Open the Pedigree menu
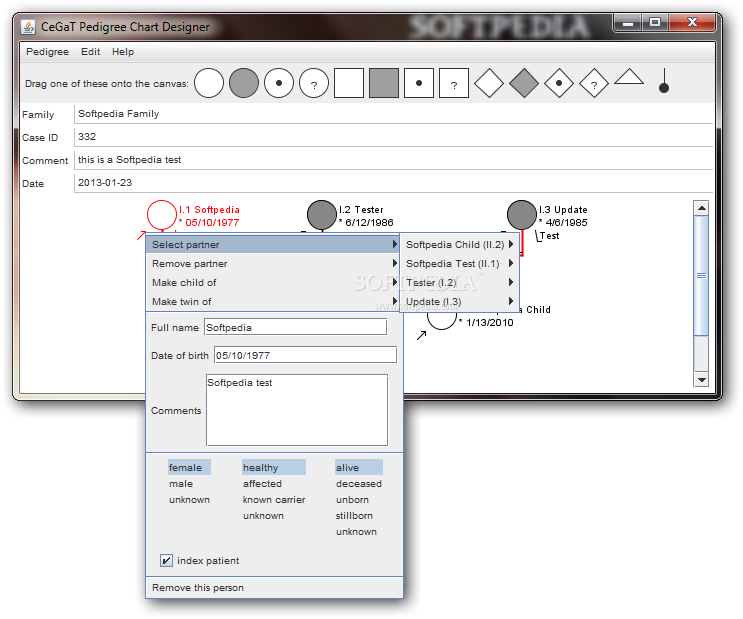This screenshot has width=743, height=619. (47, 52)
